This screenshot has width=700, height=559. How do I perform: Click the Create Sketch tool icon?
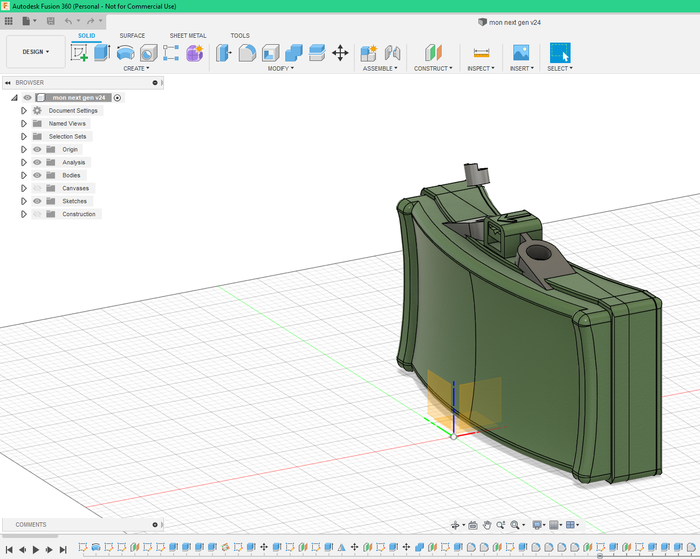[x=79, y=53]
